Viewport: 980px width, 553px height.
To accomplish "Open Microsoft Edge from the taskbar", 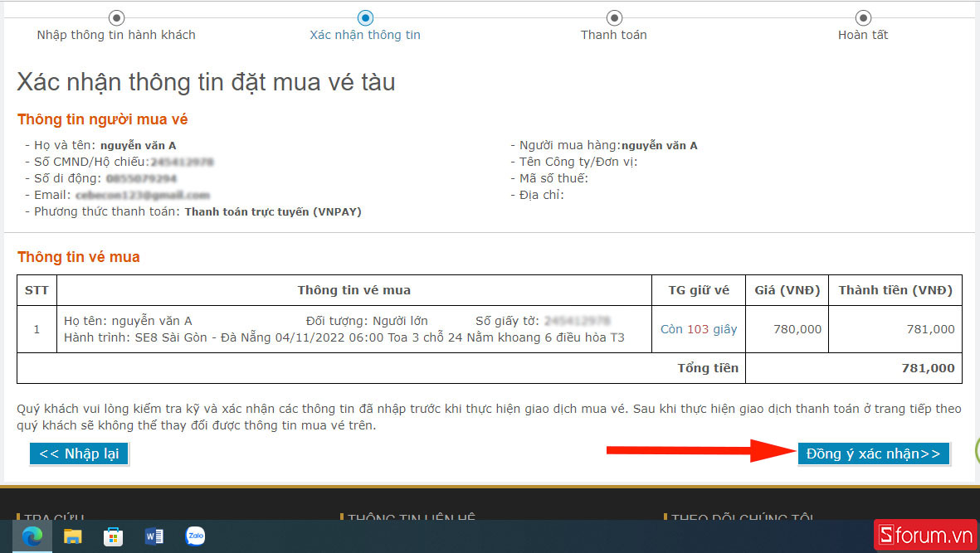I will pos(32,536).
